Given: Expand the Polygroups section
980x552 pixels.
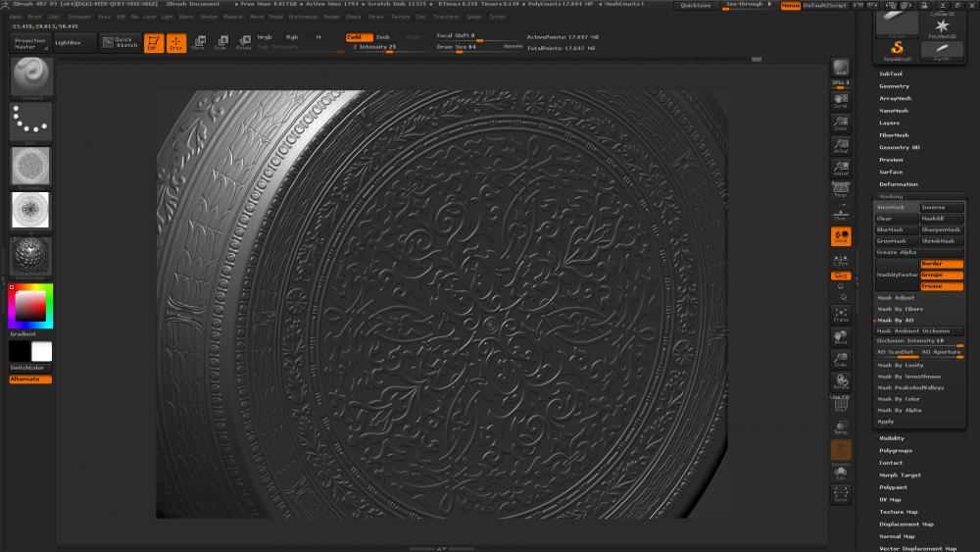Looking at the screenshot, I should pyautogui.click(x=896, y=451).
